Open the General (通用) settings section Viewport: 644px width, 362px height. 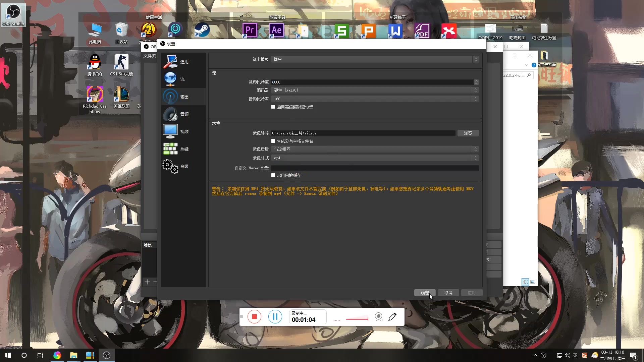coord(183,62)
